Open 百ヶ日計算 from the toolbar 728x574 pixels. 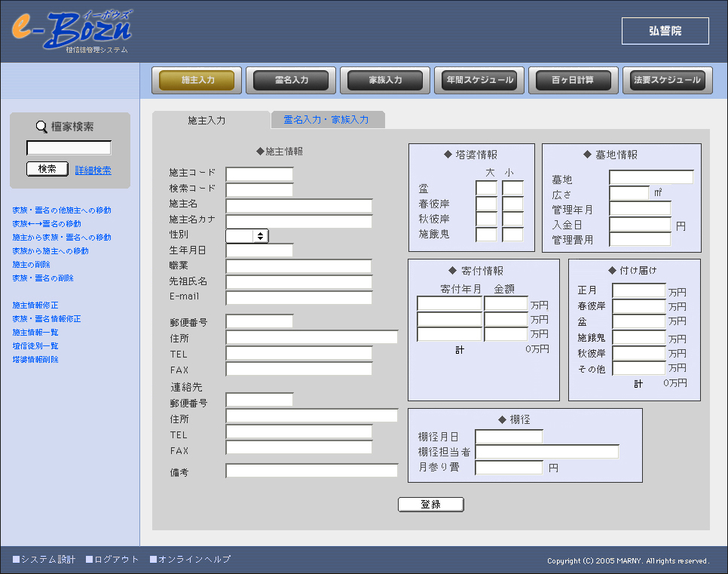tap(573, 80)
